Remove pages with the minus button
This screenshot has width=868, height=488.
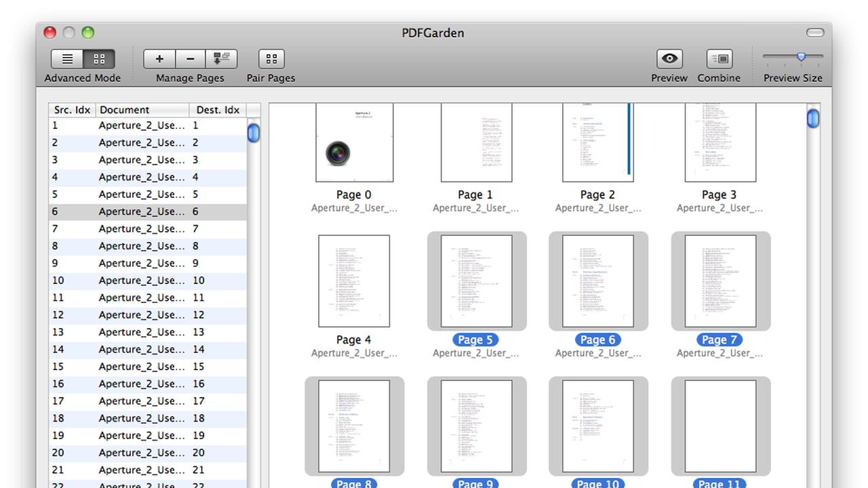[x=191, y=59]
